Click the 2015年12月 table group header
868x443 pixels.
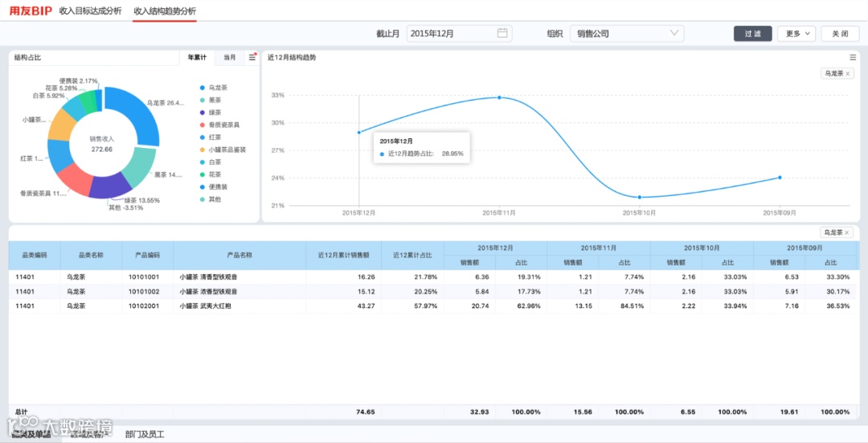pos(495,248)
